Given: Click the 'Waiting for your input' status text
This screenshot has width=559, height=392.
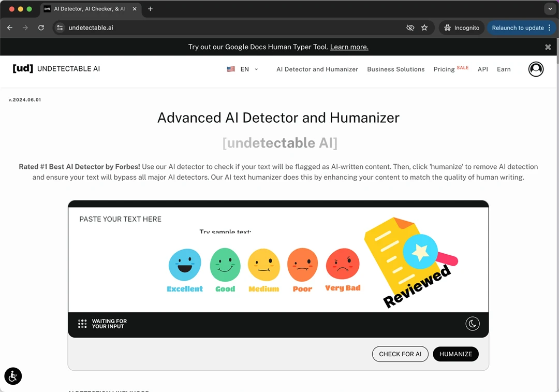Looking at the screenshot, I should coord(109,324).
